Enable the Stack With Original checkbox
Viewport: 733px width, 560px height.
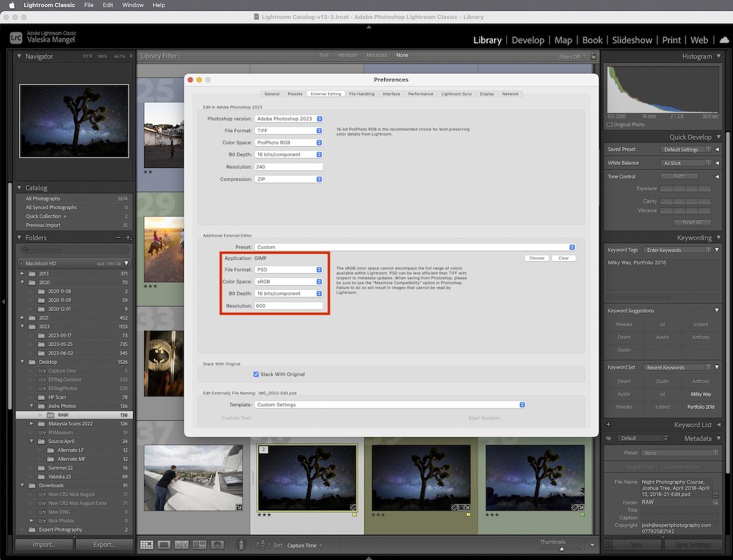click(255, 374)
